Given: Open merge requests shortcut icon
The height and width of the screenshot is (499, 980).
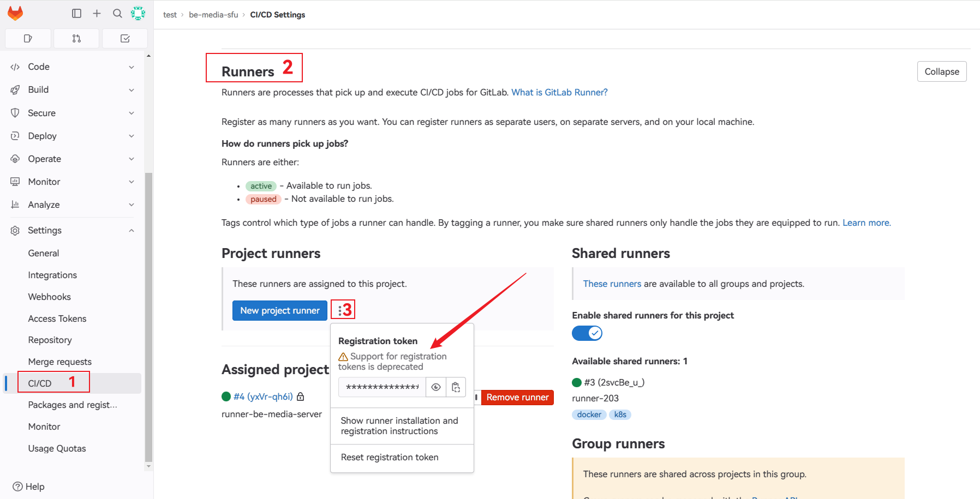Looking at the screenshot, I should click(76, 38).
